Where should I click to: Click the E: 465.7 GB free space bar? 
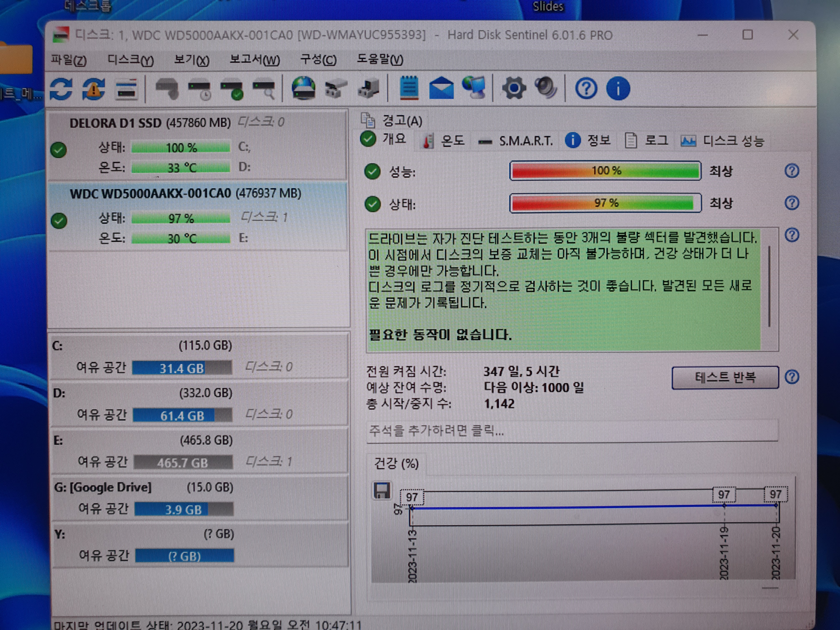tap(183, 462)
